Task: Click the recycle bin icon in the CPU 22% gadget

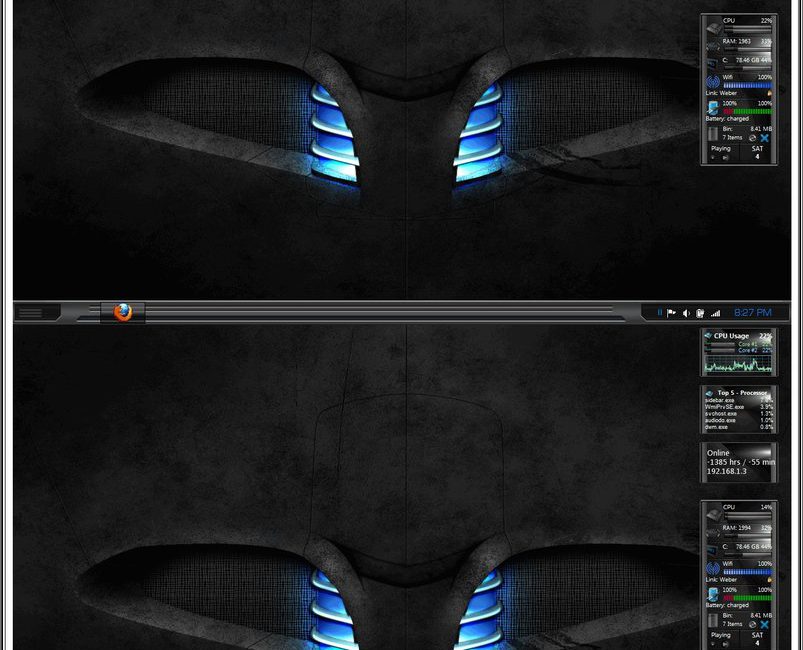Action: pos(713,134)
